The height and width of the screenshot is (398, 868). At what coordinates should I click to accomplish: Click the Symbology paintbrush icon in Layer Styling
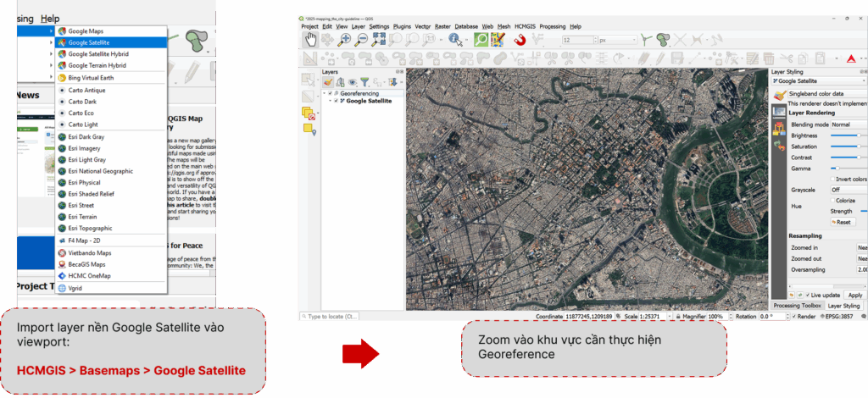[x=780, y=94]
